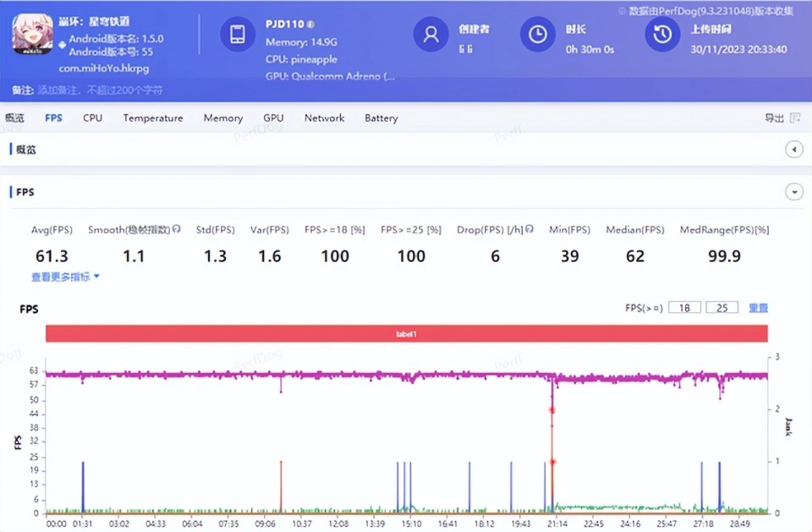Click the device tablet icon

tap(238, 34)
